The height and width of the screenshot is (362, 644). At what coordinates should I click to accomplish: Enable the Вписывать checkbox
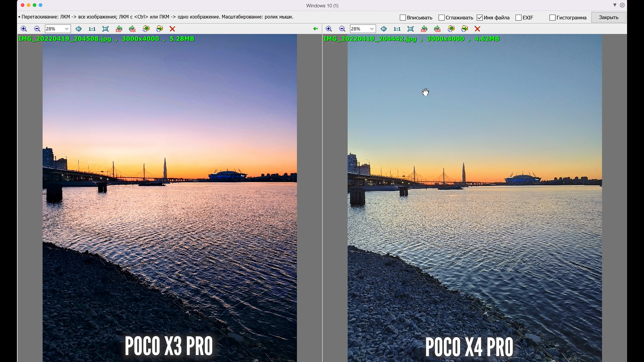402,18
